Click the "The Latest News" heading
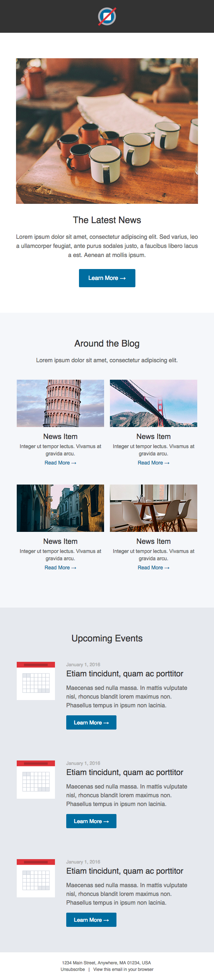Viewport: 214px width, 980px height. pos(107,220)
